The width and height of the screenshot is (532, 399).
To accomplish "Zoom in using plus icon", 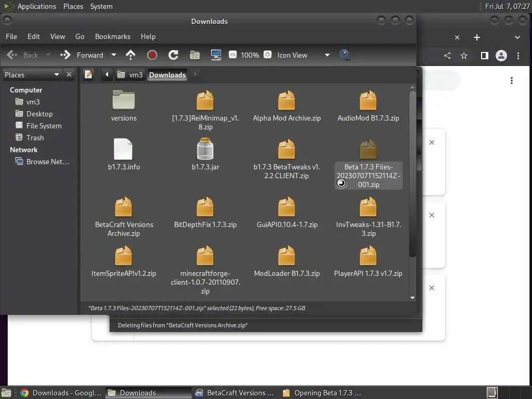I will pyautogui.click(x=268, y=55).
